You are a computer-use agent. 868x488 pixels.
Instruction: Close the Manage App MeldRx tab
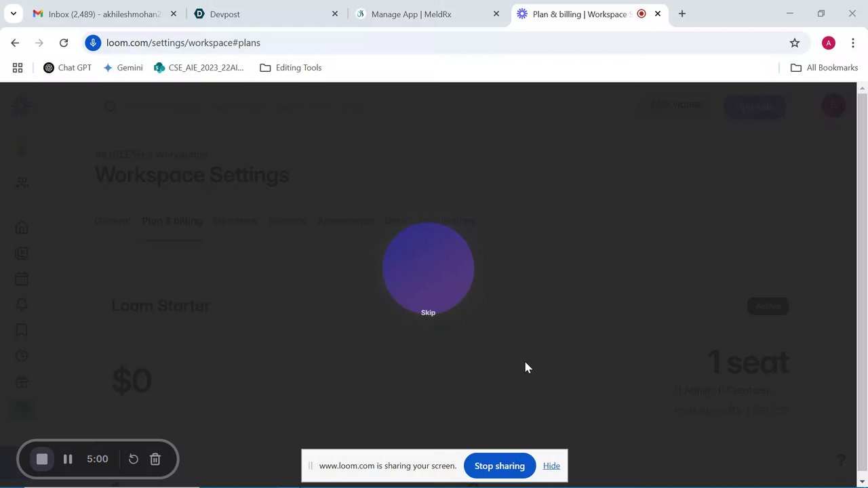(x=496, y=14)
